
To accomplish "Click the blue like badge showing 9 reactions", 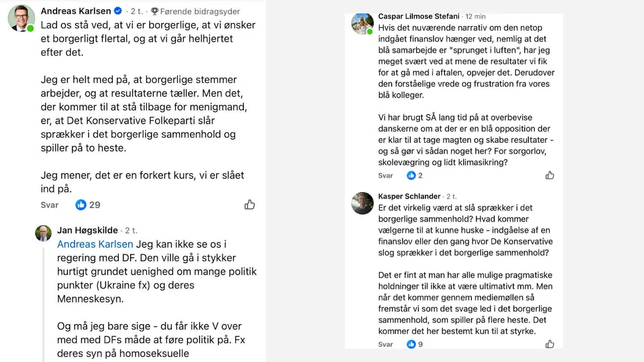I will (x=411, y=344).
